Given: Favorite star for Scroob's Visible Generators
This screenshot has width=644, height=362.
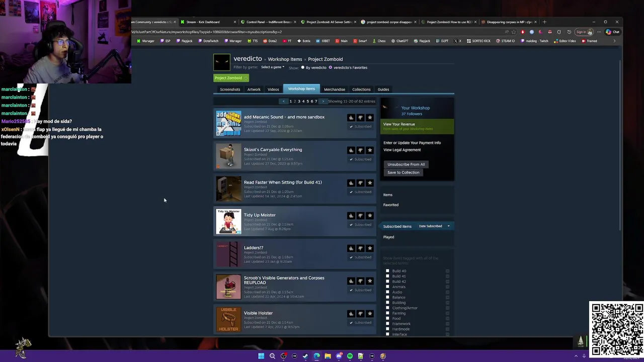Looking at the screenshot, I should [x=370, y=281].
